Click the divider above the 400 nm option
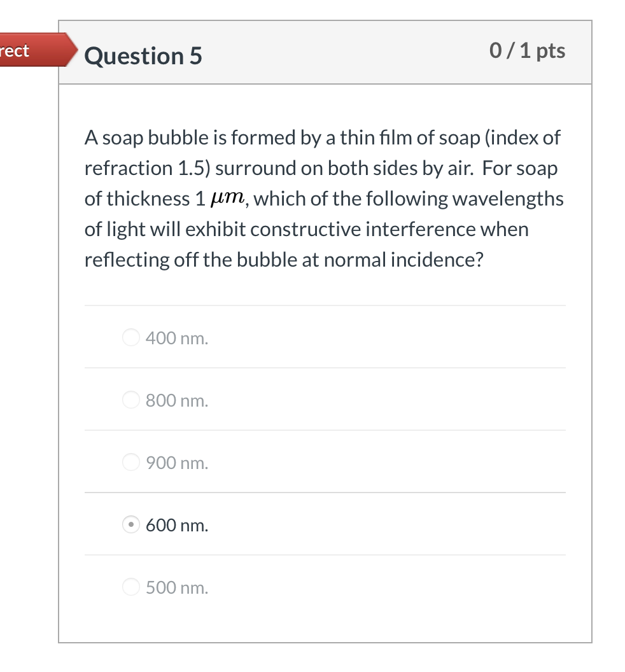Image resolution: width=625 pixels, height=672 pixels. click(325, 305)
